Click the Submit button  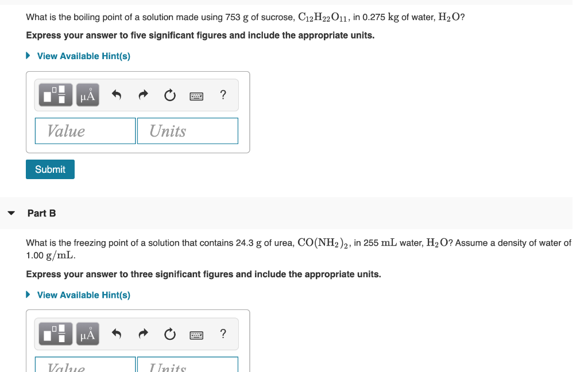click(50, 169)
